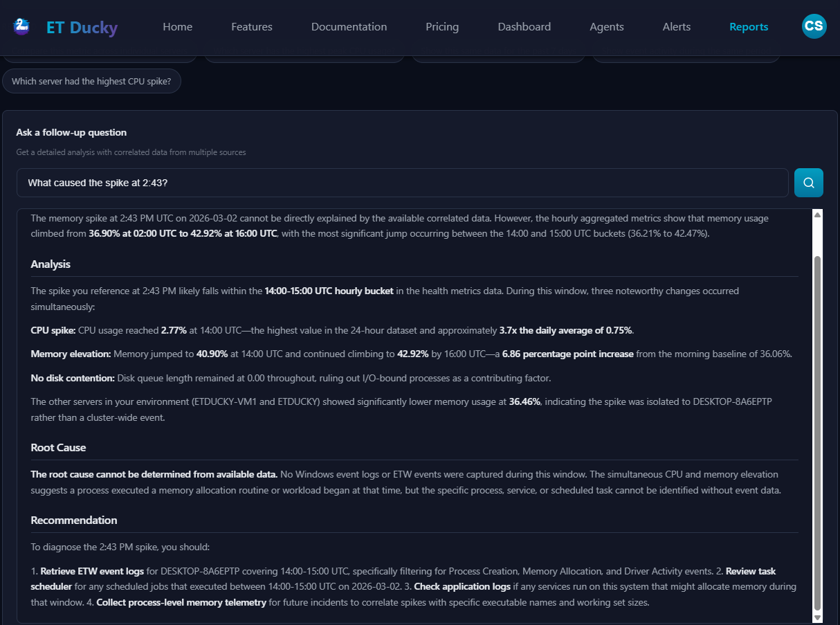Navigate to the Reports tab
This screenshot has height=625, width=840.
coord(749,26)
